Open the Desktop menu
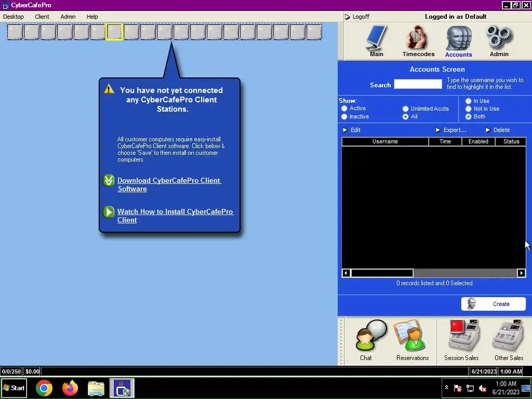This screenshot has width=532, height=399. click(13, 17)
